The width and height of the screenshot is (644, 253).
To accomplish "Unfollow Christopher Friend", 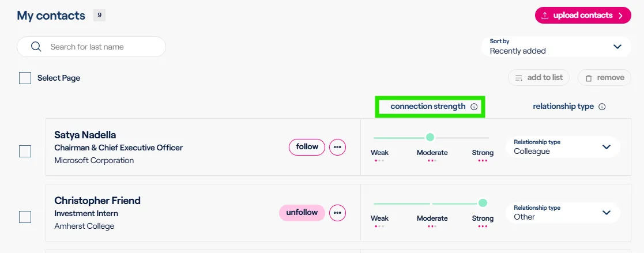I will pyautogui.click(x=302, y=213).
